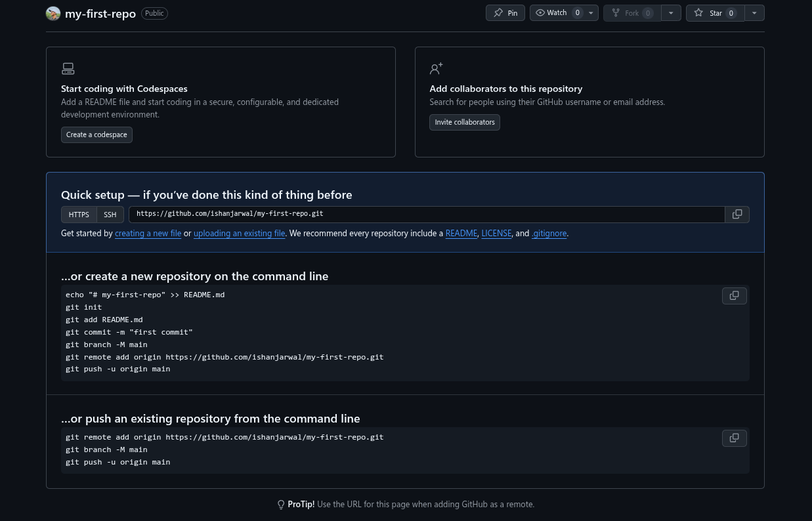Viewport: 812px width, 521px height.
Task: Click the ProTip lightbulb icon
Action: click(281, 505)
